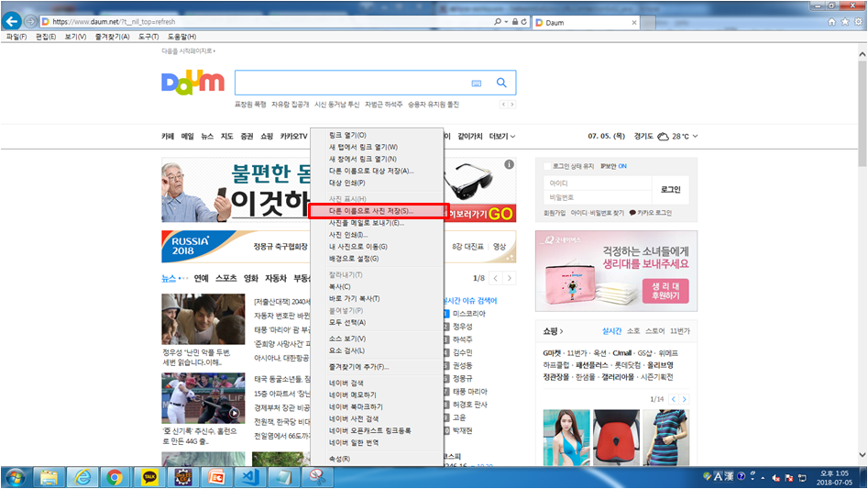Click the clock date in taskbar
The image size is (868, 489).
[834, 478]
